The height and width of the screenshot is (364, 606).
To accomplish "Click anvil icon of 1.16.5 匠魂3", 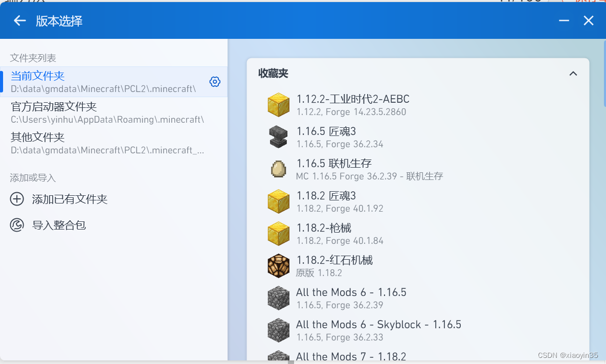I will click(278, 137).
